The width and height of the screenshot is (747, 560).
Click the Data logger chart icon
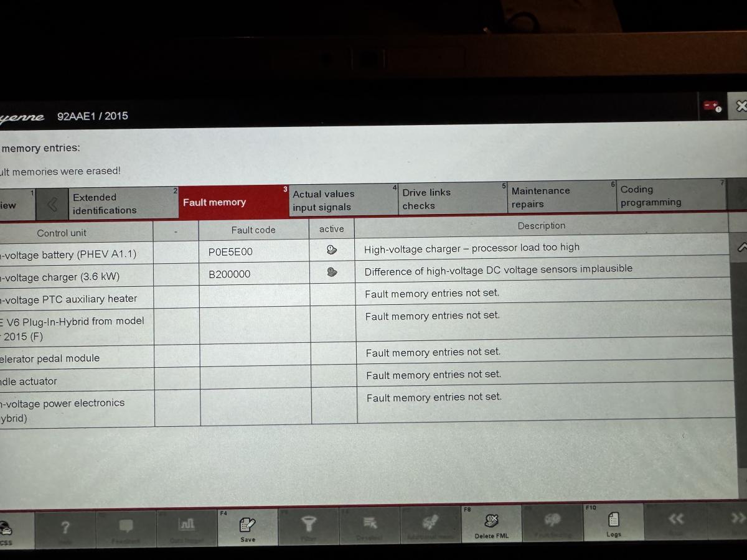187,528
